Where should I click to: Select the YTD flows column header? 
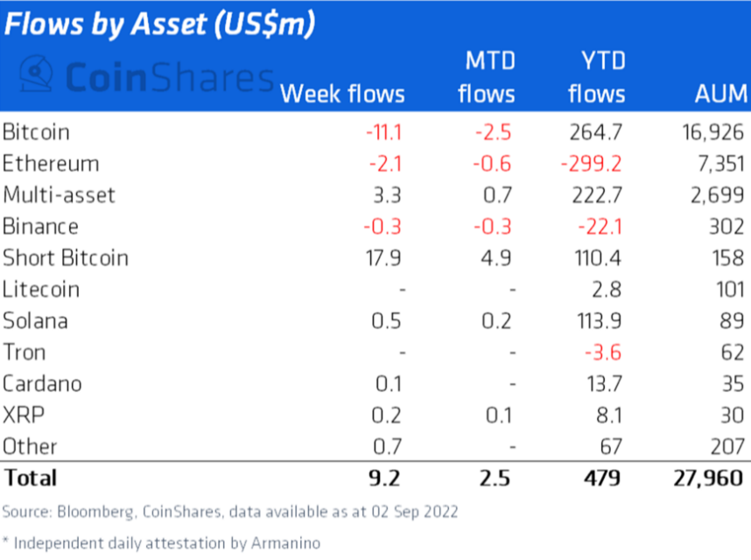(x=596, y=78)
